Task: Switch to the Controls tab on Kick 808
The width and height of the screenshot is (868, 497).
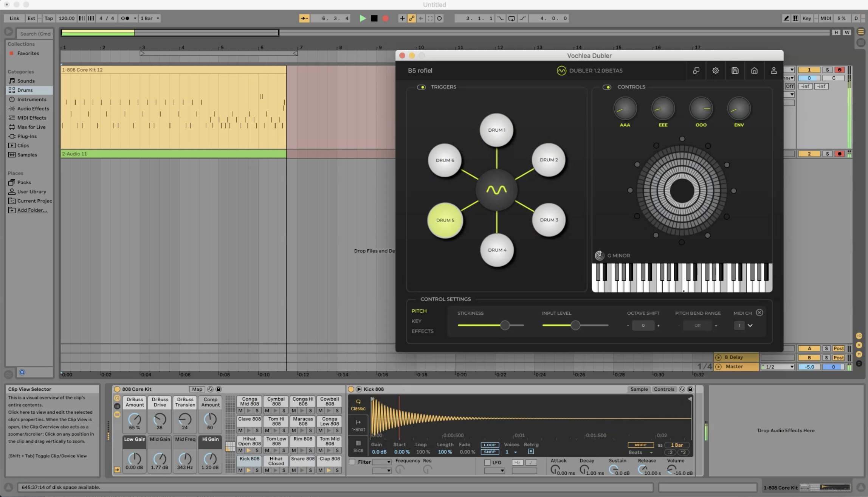Action: coord(664,389)
